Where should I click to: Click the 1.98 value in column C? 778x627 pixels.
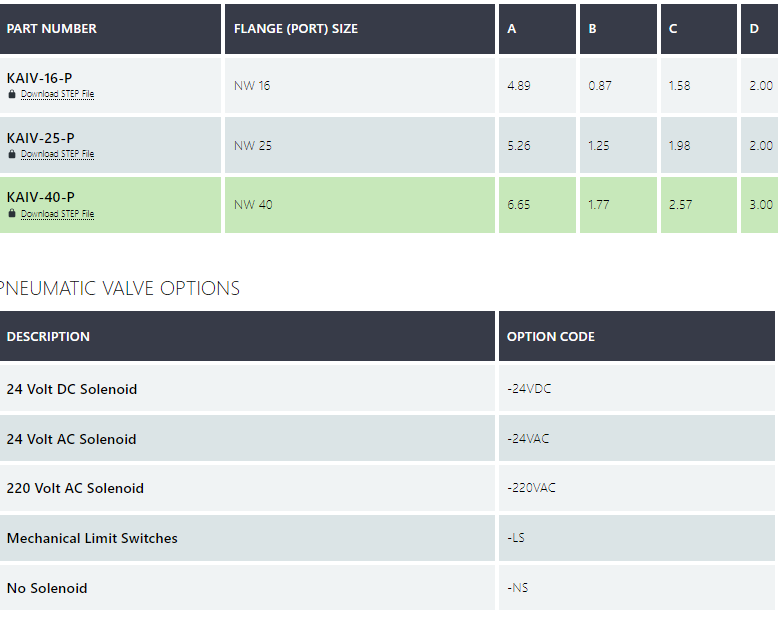[680, 146]
